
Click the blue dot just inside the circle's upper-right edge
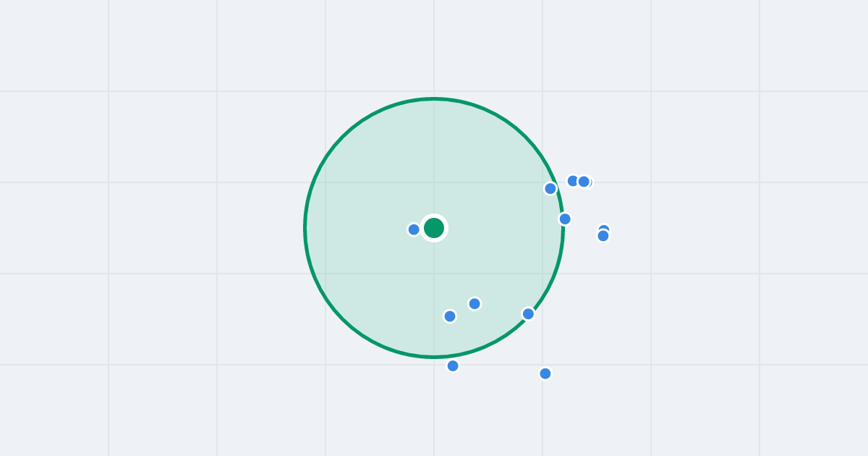coord(550,188)
